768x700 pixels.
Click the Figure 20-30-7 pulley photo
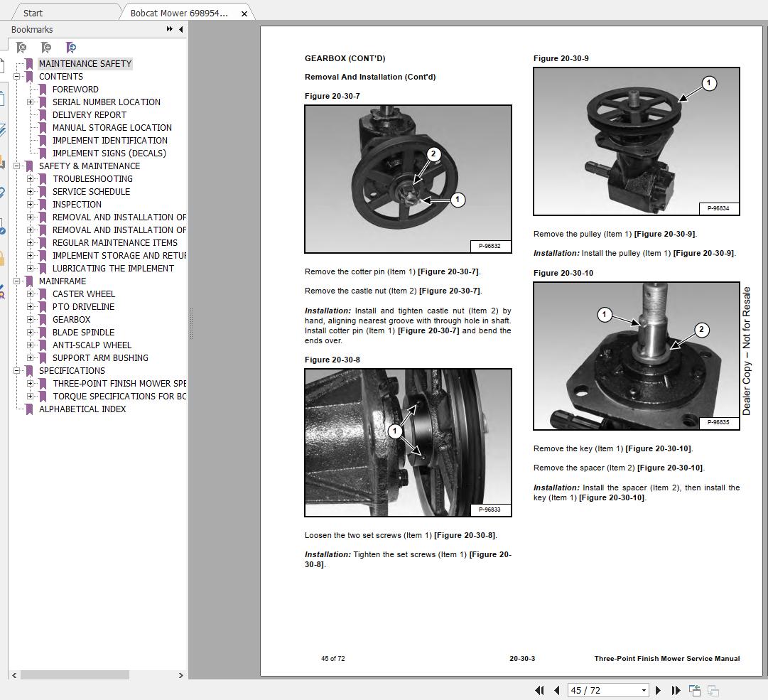408,179
